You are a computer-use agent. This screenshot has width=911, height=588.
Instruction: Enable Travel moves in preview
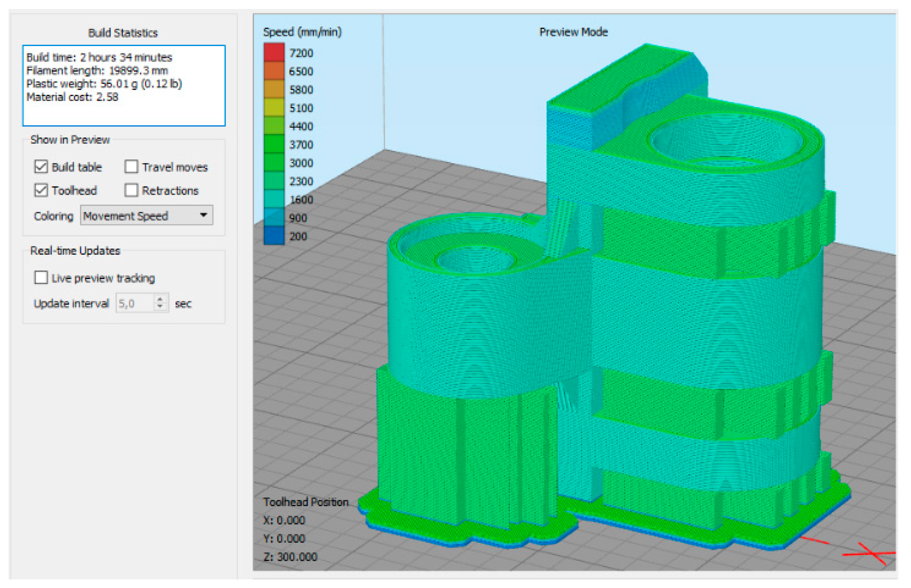point(131,167)
